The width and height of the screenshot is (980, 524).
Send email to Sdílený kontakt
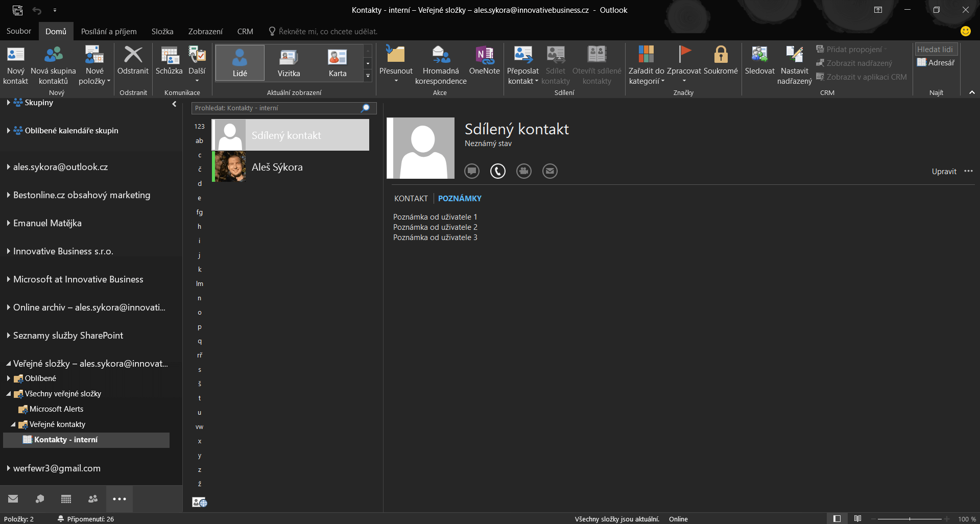point(550,171)
